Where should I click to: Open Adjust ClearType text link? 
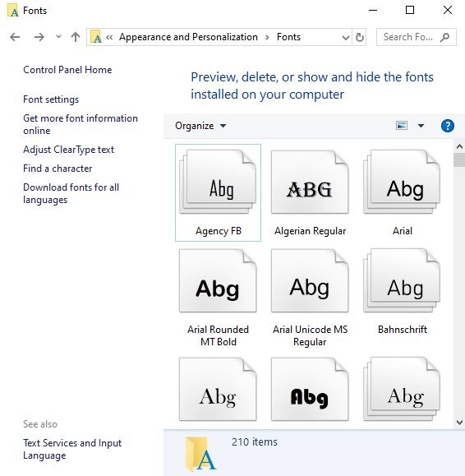click(x=68, y=150)
